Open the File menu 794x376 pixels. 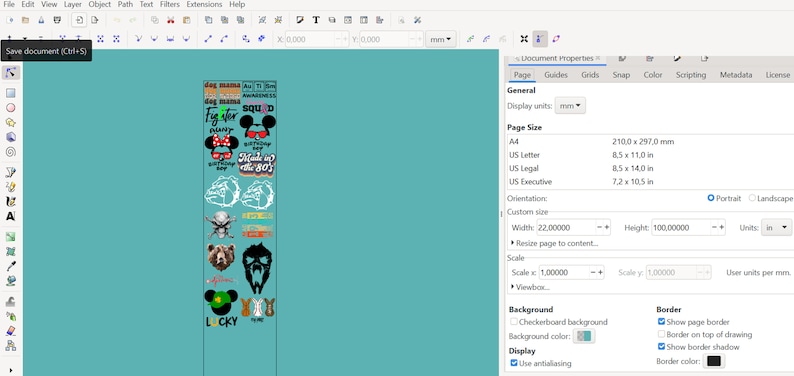click(x=9, y=5)
